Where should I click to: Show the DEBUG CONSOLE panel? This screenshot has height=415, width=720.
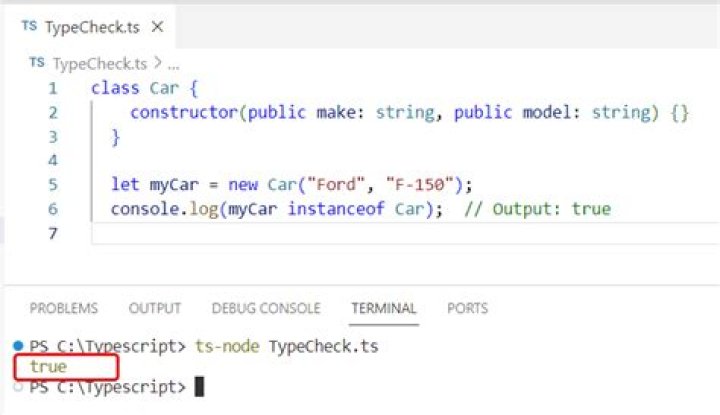pos(266,308)
